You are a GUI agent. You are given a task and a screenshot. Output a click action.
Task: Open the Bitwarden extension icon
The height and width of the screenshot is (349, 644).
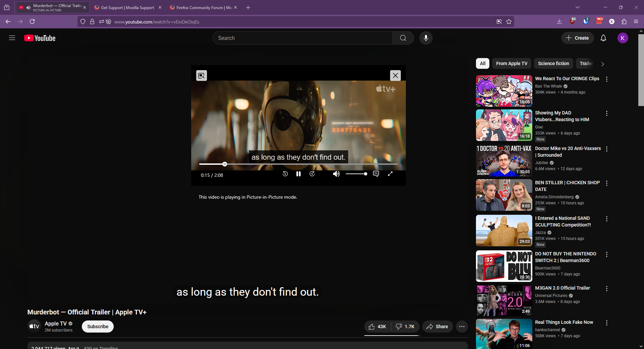pos(586,21)
